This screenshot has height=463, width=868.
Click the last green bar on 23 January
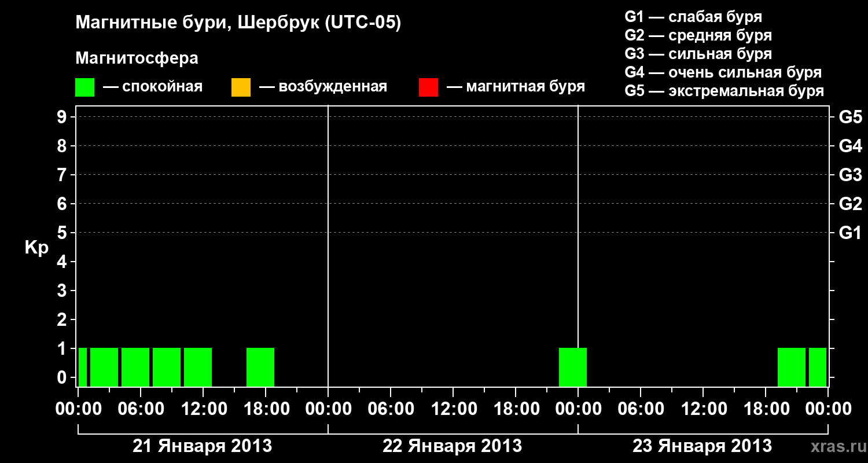(x=818, y=367)
